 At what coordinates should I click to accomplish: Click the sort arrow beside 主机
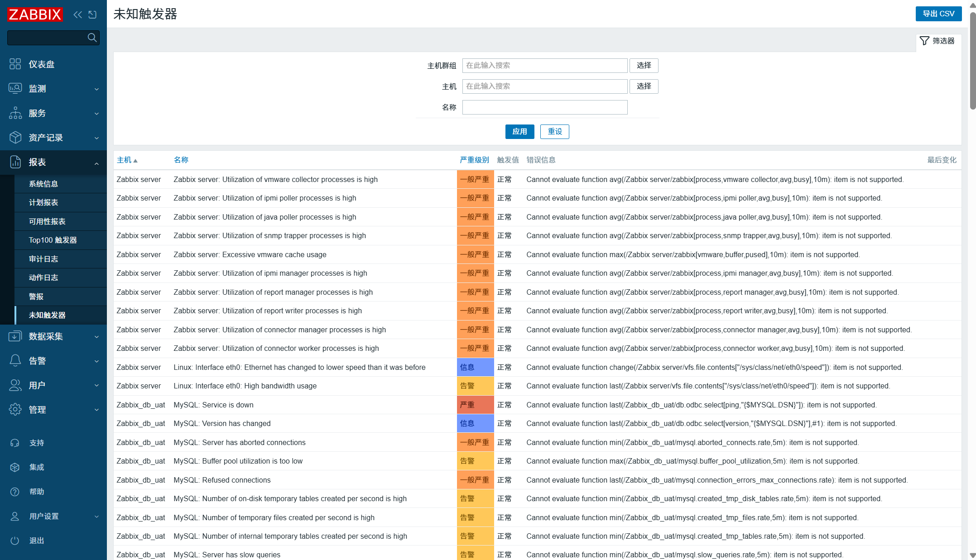coord(135,160)
